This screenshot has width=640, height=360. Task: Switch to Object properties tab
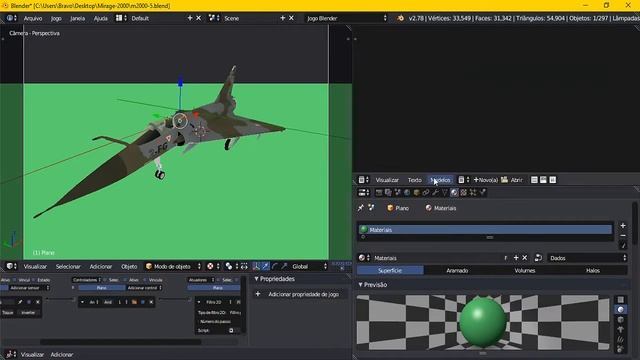pos(416,192)
